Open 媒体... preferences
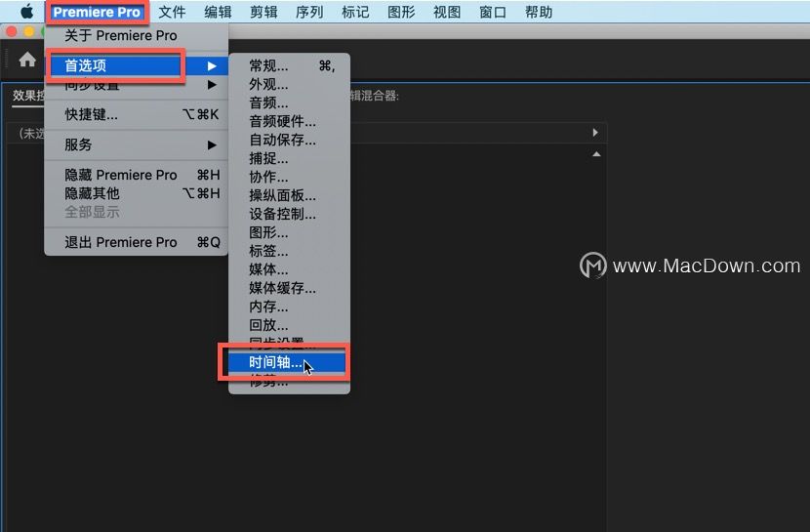 coord(289,269)
